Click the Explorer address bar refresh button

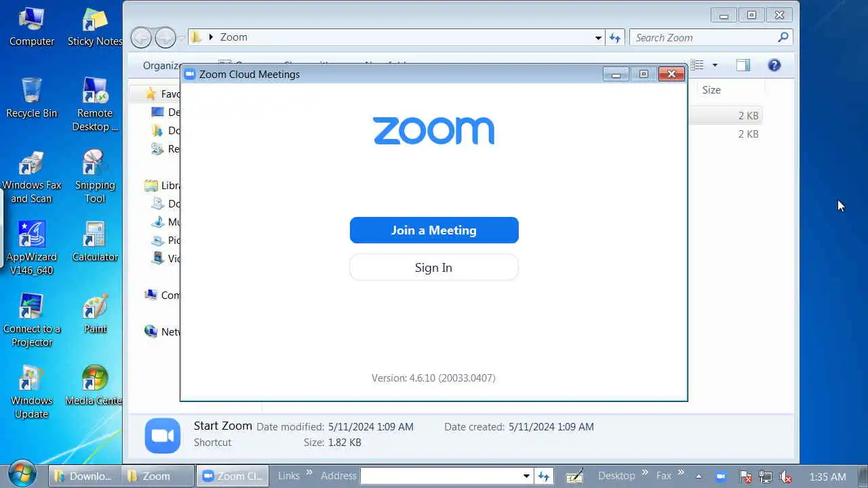coord(615,38)
